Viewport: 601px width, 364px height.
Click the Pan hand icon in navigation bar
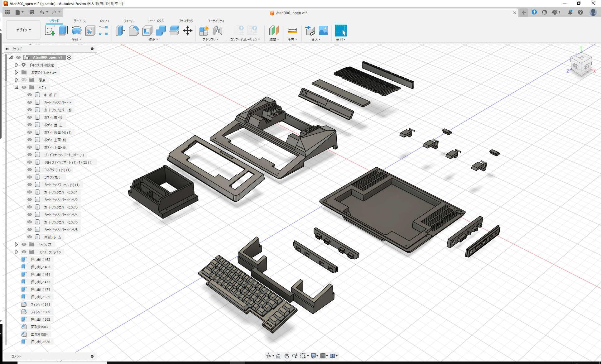[286, 356]
